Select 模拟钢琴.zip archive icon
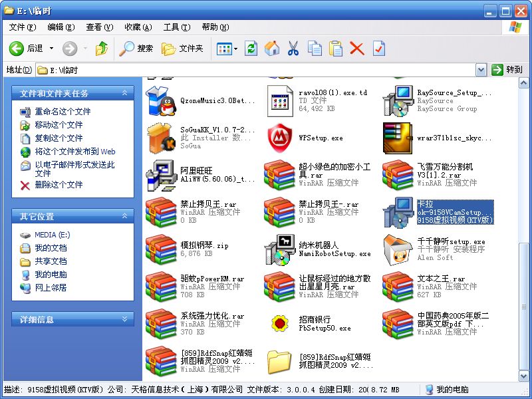 click(161, 250)
